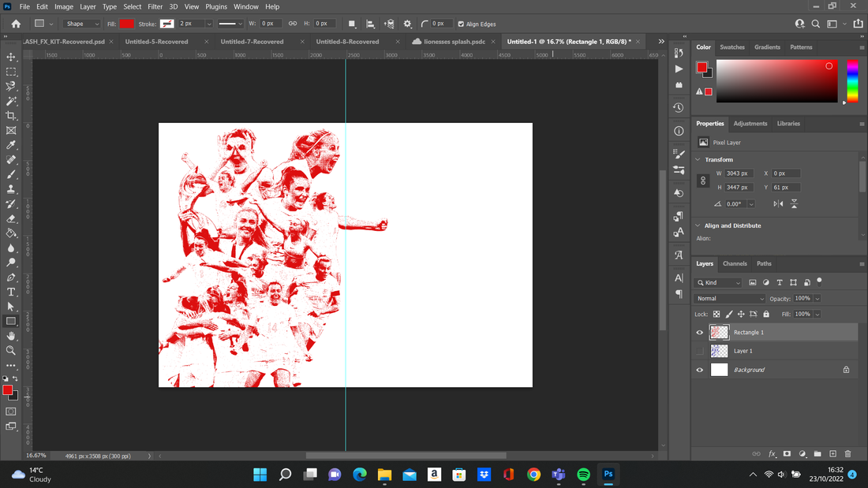Screen dimensions: 868x488
Task: Show more document tabs with double chevron
Action: [661, 42]
